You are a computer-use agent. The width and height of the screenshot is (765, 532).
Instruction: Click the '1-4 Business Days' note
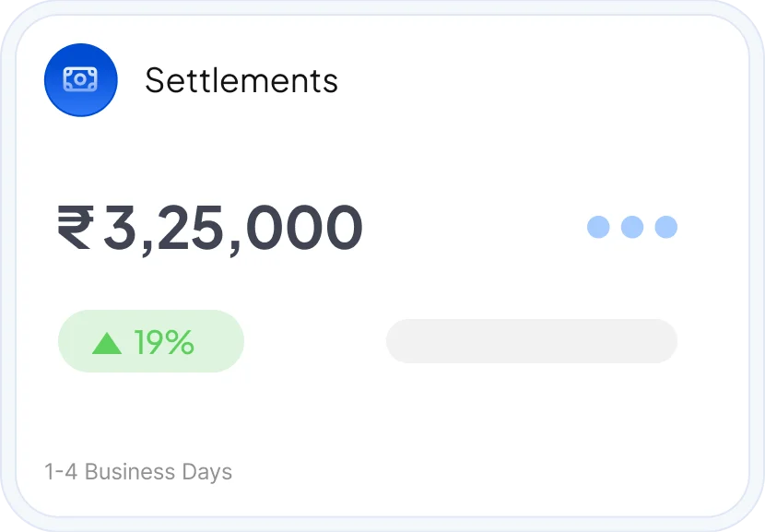pos(138,472)
